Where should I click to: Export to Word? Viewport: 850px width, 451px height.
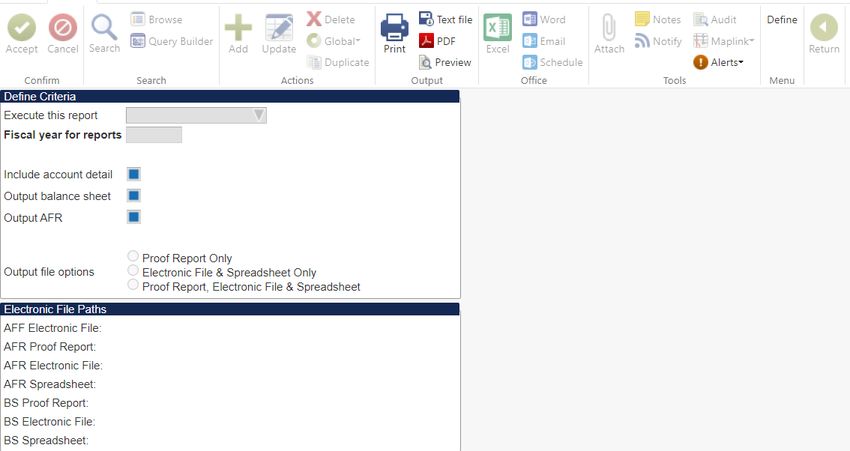click(544, 20)
